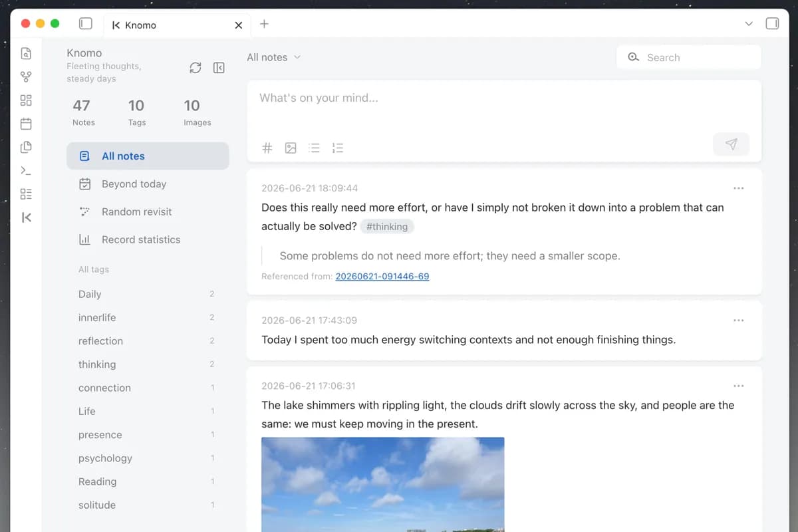Filter by Daily tag
This screenshot has width=798, height=532.
click(x=146, y=294)
